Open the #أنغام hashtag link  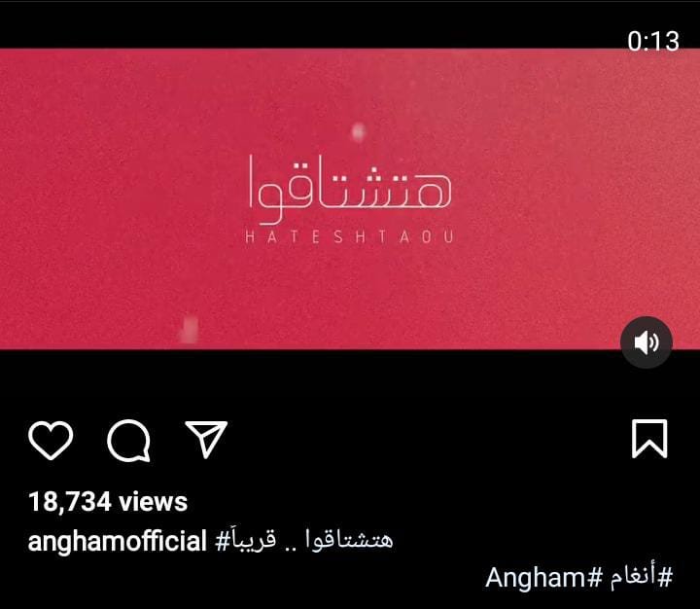point(639,577)
